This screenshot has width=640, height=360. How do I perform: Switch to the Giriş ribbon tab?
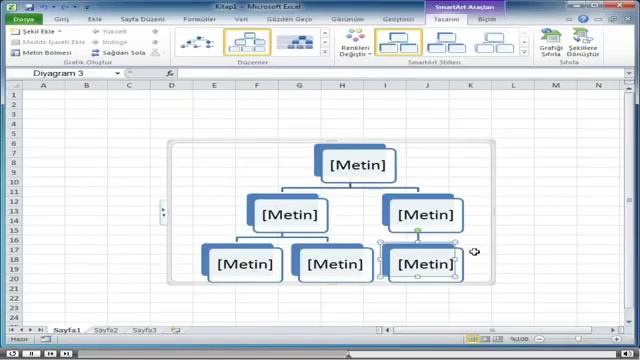62,19
